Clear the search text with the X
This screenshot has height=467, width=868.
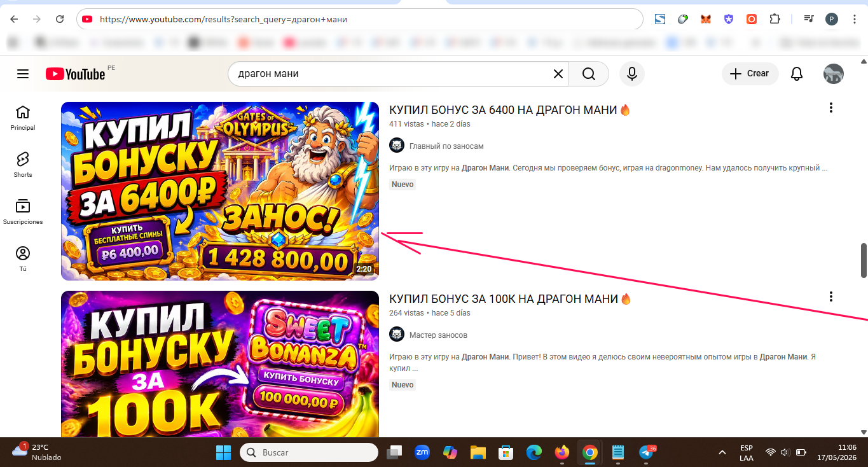click(x=558, y=74)
